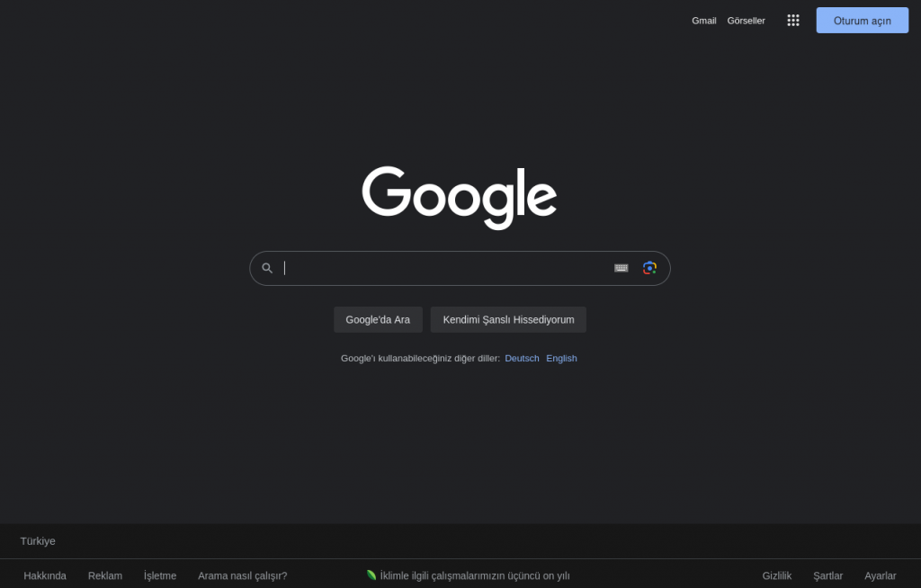Click the Türkiye region text
The width and height of the screenshot is (921, 588).
point(38,541)
